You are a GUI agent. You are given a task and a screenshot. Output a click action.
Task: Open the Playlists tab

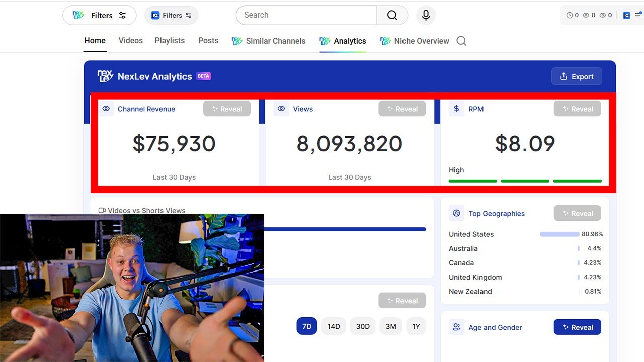point(170,41)
